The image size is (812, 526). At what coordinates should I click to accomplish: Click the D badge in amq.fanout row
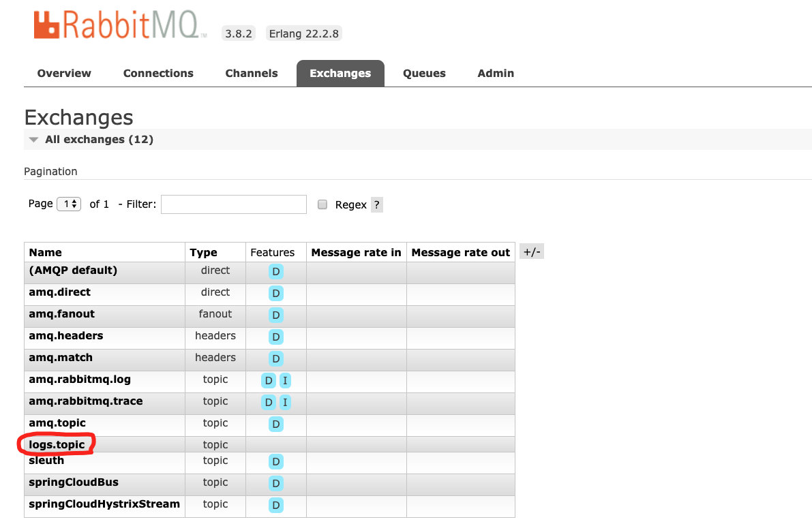click(x=276, y=315)
